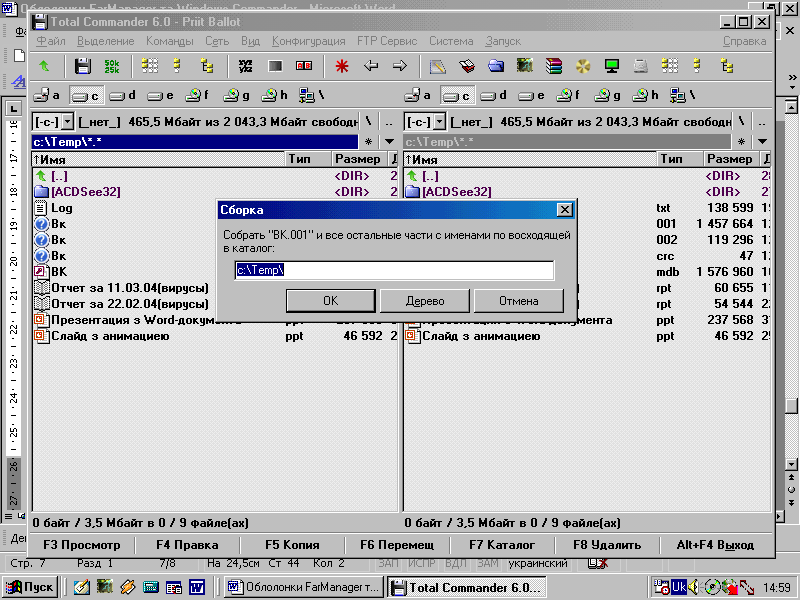The image size is (800, 600).
Task: Click the Log file in left panel
Action: [x=61, y=208]
